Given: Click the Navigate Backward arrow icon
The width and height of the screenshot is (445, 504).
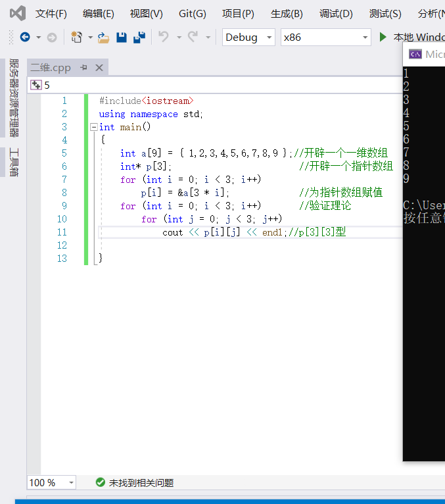Looking at the screenshot, I should (x=25, y=38).
